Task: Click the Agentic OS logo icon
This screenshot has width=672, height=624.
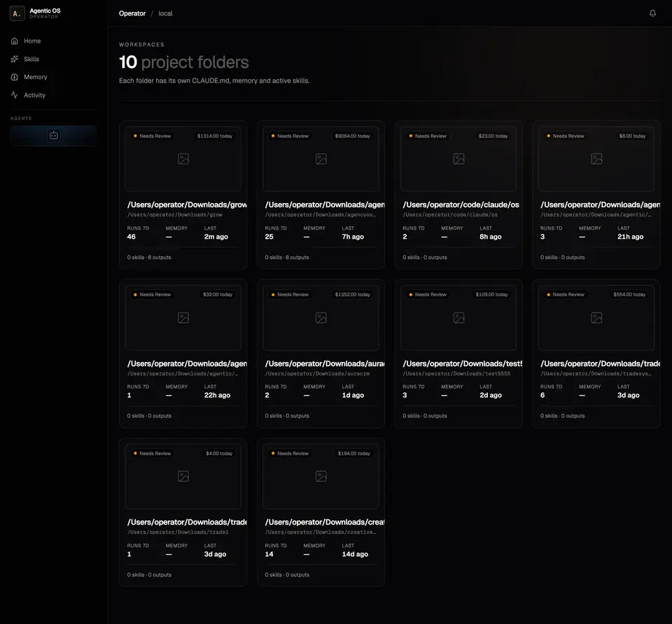Action: pos(17,13)
